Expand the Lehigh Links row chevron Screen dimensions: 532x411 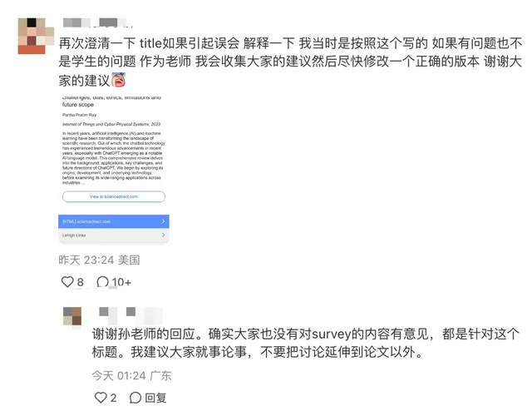pos(163,235)
